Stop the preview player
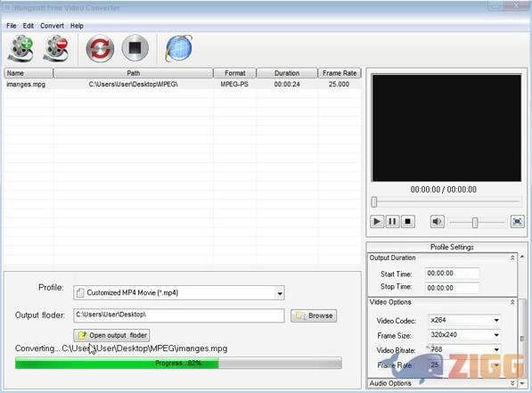The image size is (532, 393). pos(408,222)
